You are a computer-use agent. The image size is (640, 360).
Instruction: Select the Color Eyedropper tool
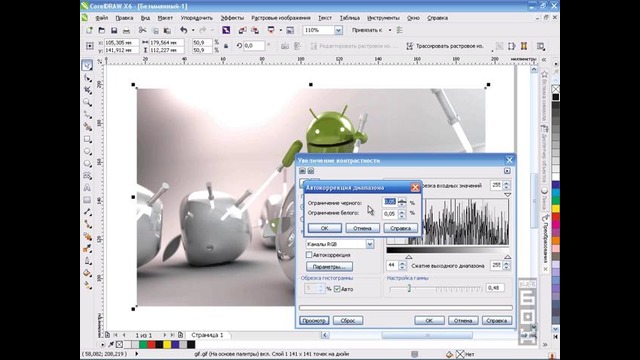pos(87,249)
